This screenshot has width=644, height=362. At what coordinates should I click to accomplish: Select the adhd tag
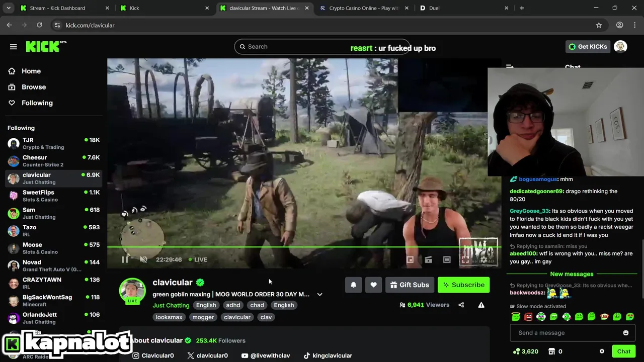tap(233, 305)
